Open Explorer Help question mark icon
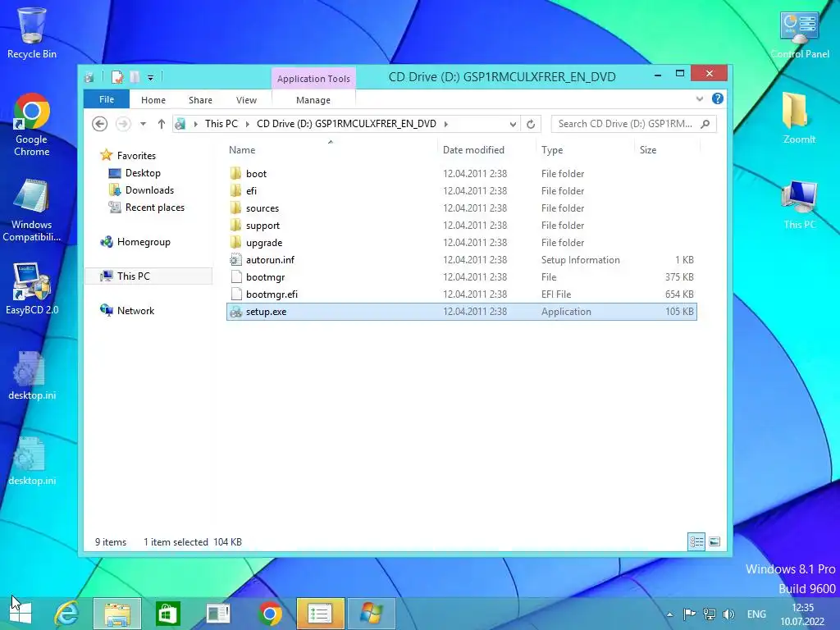840x630 pixels. pos(717,98)
